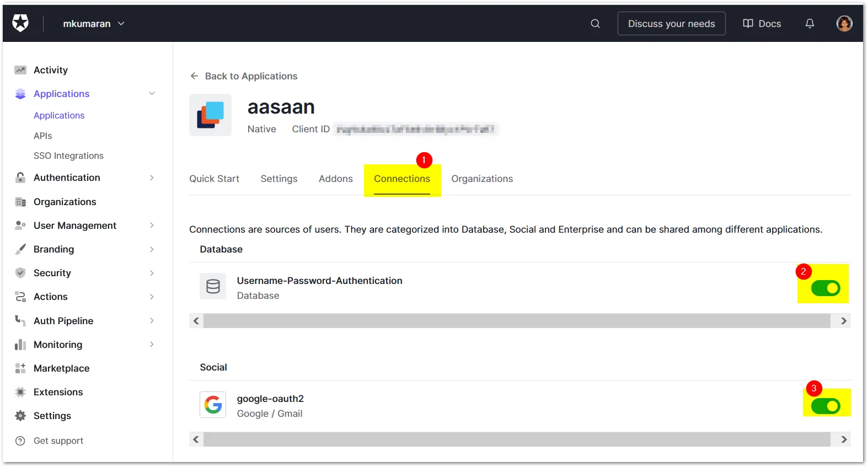Click the Authentication lock icon
The image size is (868, 467).
click(20, 178)
